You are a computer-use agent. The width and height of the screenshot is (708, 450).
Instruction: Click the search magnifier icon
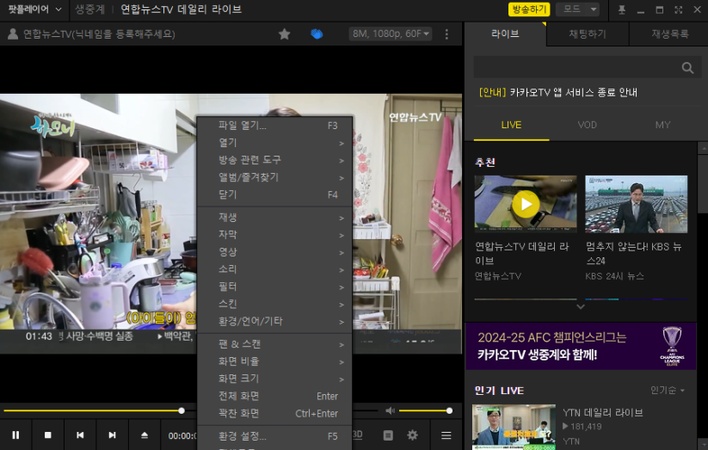pyautogui.click(x=687, y=68)
